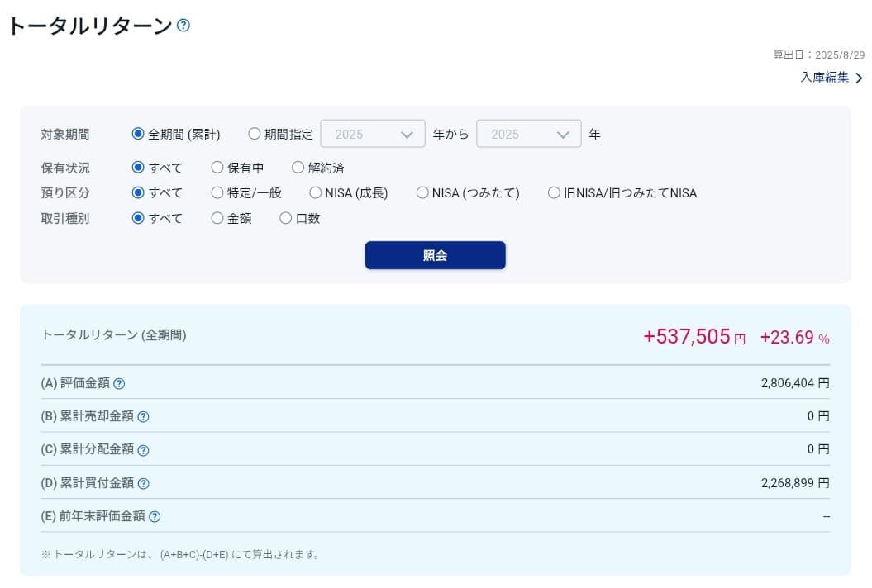Select 解約済 radio button
This screenshot has height=588, width=872.
(298, 168)
